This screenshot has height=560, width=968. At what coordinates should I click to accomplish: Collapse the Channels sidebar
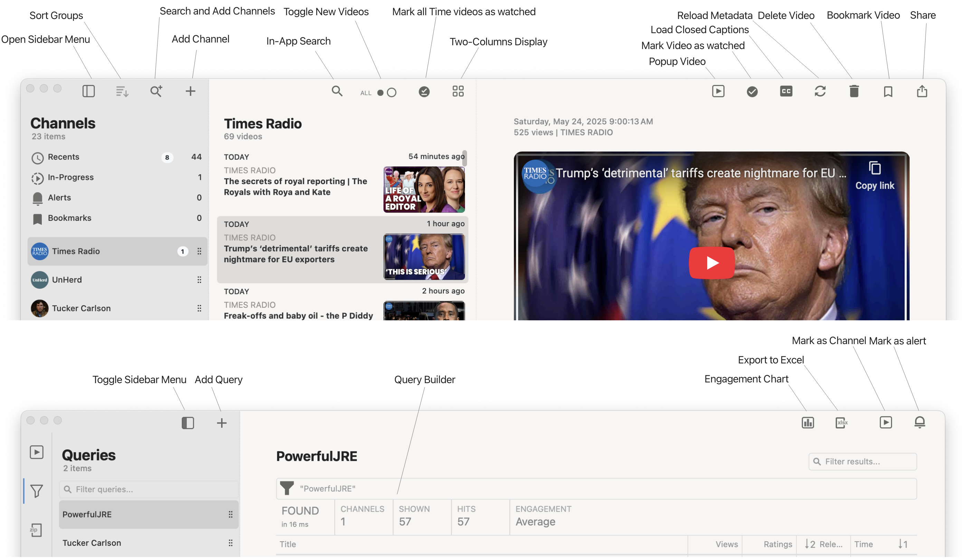pos(88,91)
